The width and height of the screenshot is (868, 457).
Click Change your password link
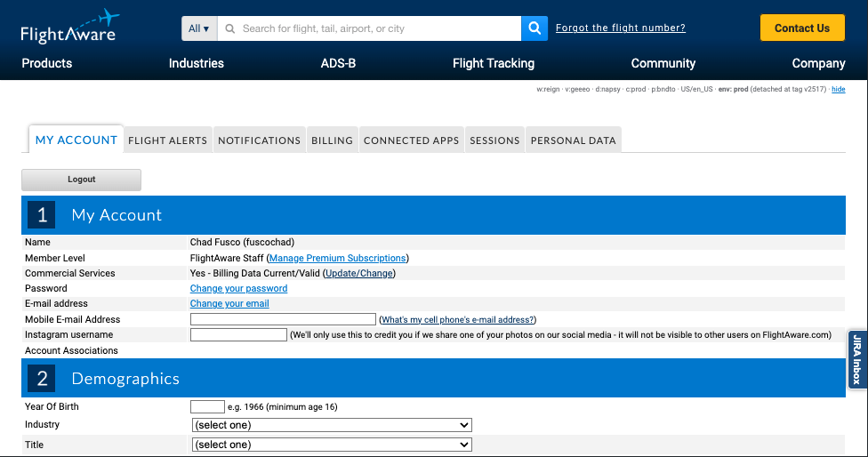(238, 288)
